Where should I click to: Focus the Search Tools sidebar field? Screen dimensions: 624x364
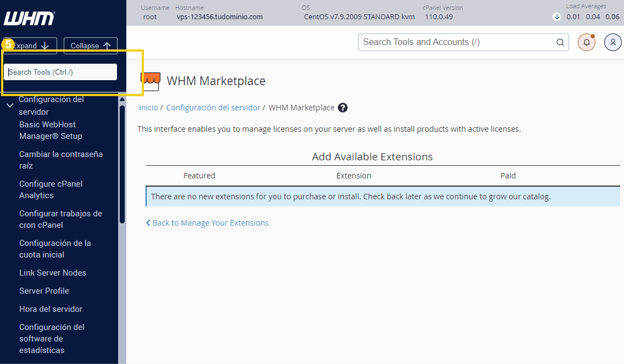[x=60, y=72]
